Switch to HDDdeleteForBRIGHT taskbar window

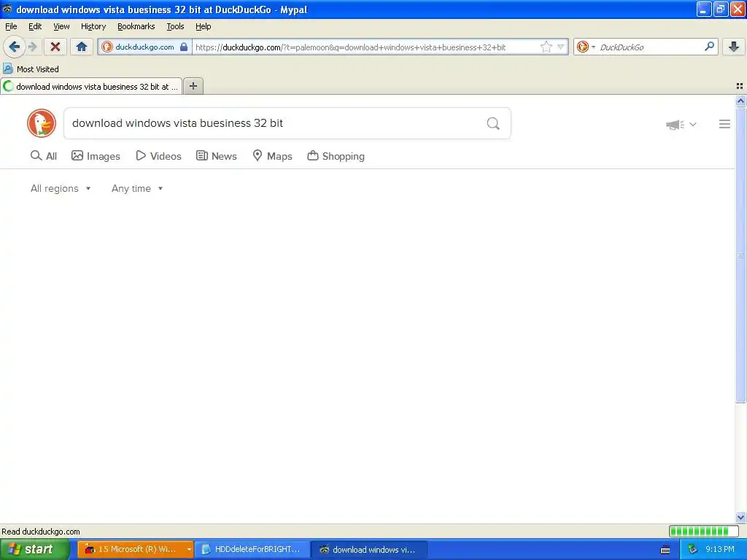pyautogui.click(x=252, y=549)
